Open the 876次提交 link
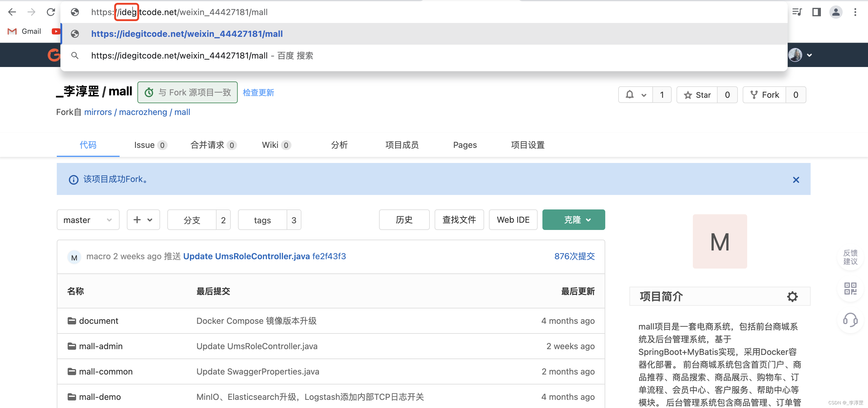 (x=574, y=256)
